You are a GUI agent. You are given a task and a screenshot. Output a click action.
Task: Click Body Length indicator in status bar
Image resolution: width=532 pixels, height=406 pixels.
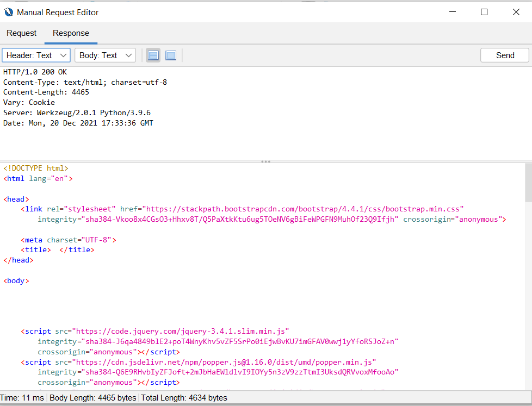click(x=92, y=397)
